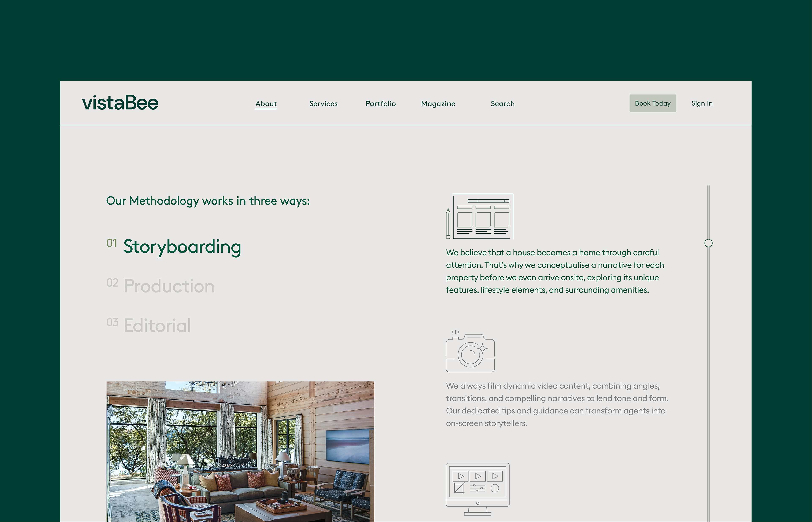Open the Services menu item
The width and height of the screenshot is (812, 522).
[323, 104]
